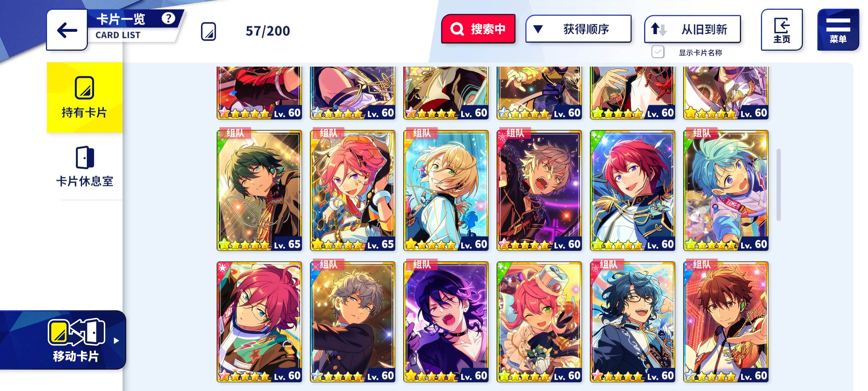Click the up-down arrows sort icon

(659, 29)
